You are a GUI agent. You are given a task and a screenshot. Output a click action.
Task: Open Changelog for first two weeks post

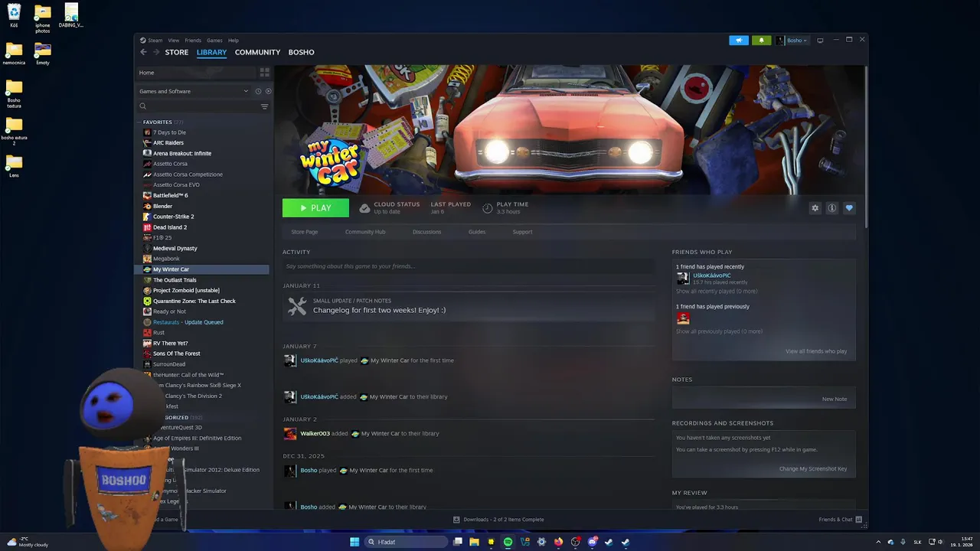(379, 310)
